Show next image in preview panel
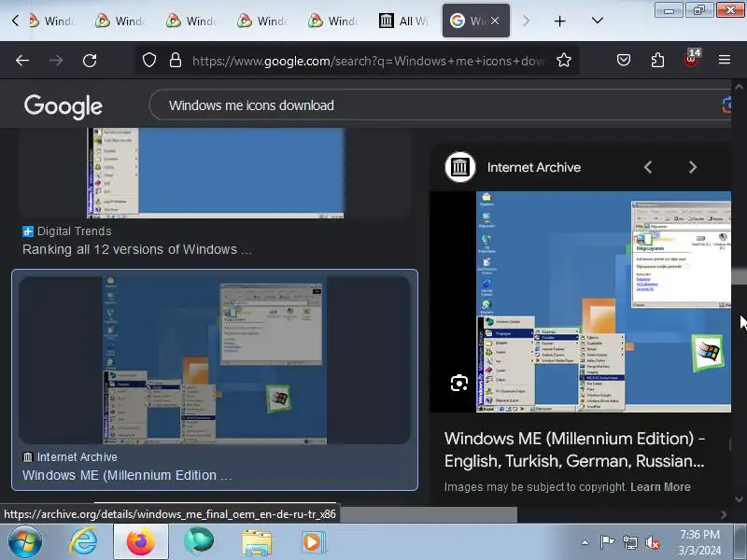This screenshot has width=747, height=560. tap(693, 167)
